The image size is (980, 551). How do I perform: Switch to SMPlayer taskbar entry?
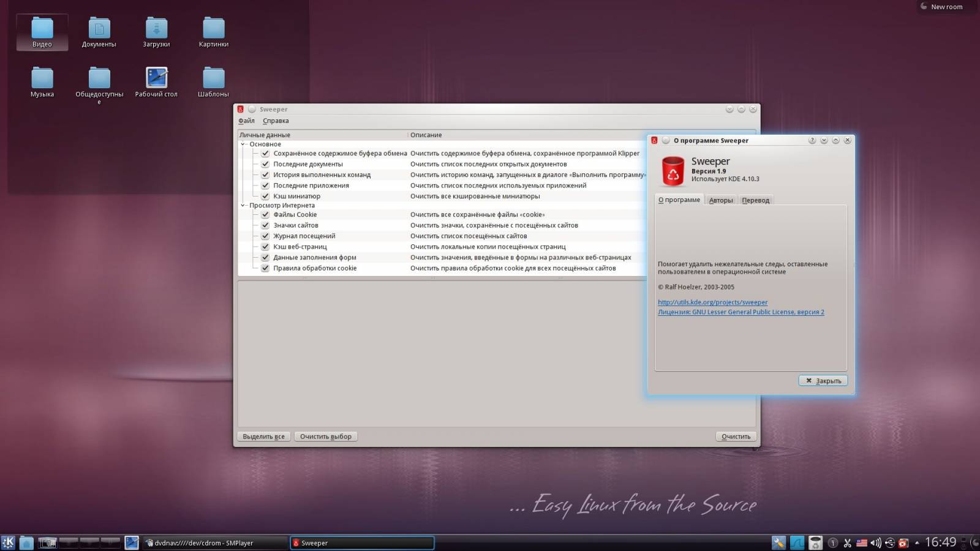click(214, 543)
